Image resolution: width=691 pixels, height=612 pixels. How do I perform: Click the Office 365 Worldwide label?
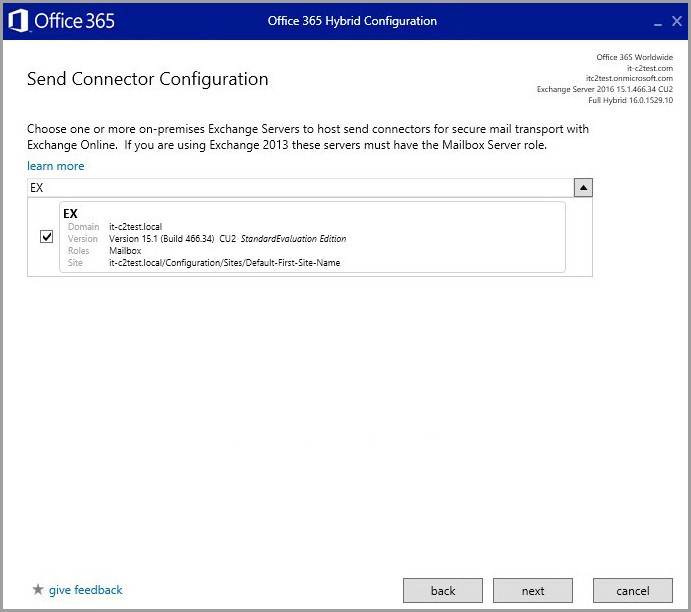coord(635,57)
